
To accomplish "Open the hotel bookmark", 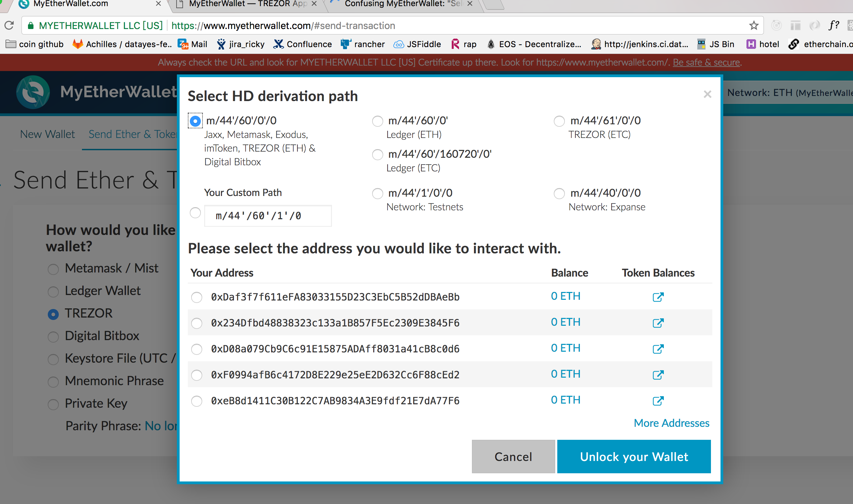I will pyautogui.click(x=763, y=44).
